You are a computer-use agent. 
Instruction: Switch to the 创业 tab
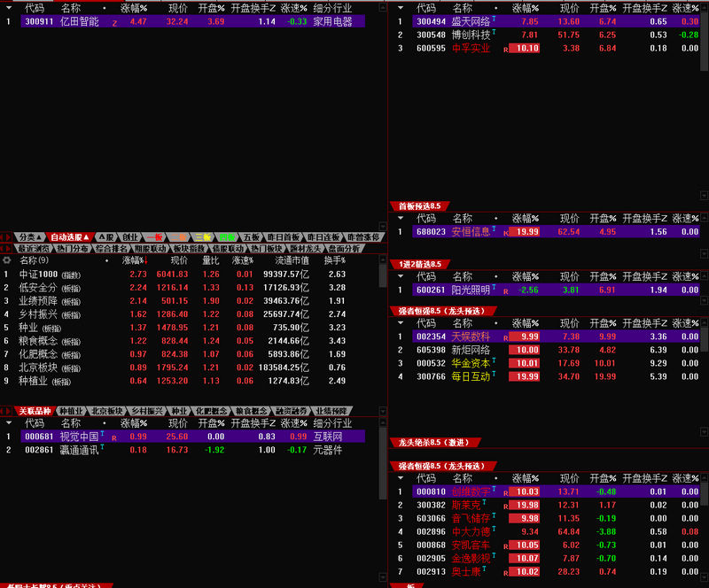(x=130, y=237)
